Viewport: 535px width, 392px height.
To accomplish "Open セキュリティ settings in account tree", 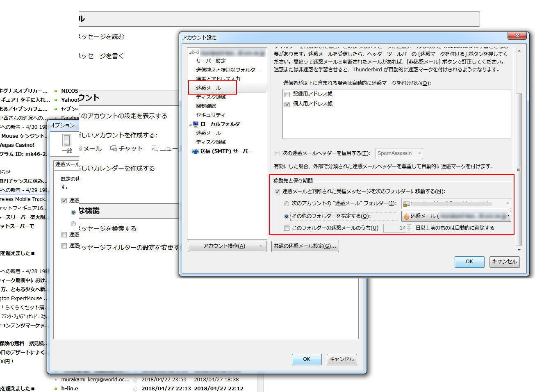I will tap(211, 115).
